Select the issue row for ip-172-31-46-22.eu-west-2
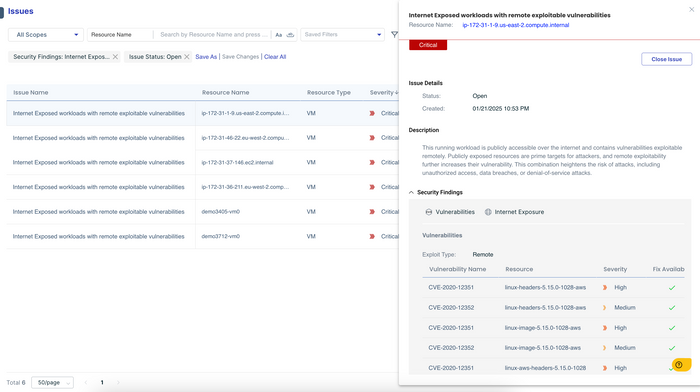Viewport: 700px width, 392px height. coord(202,138)
